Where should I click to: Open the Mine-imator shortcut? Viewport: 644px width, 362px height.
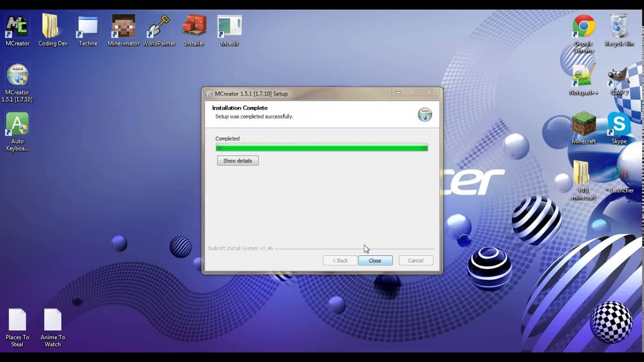coord(123,30)
